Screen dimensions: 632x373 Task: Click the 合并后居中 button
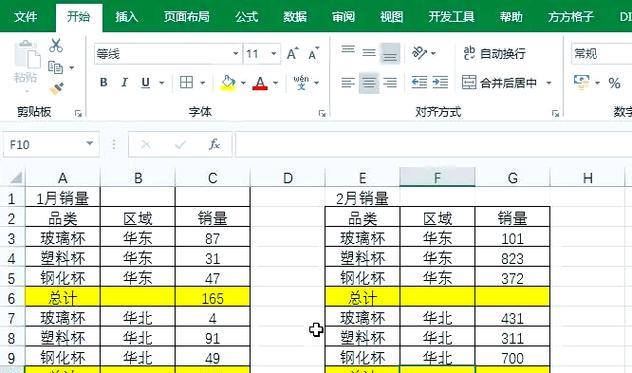tap(499, 83)
